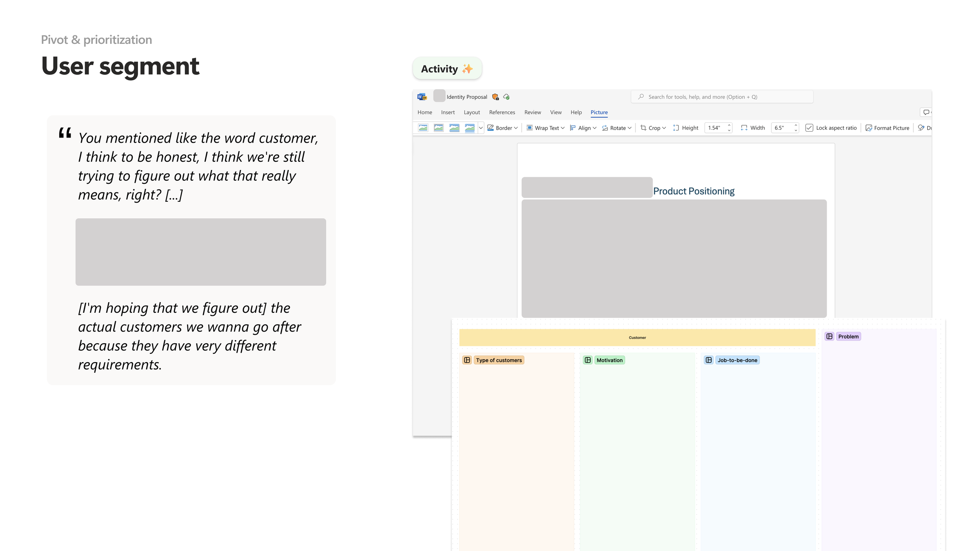The image size is (980, 551).
Task: Click the table icon beside Job-to-be-done
Action: tap(709, 360)
